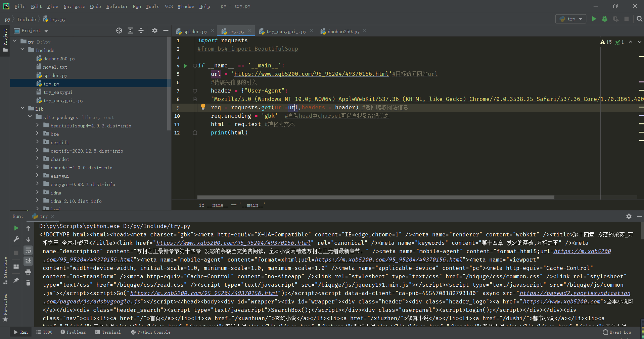Open the Terminal tool window

[108, 332]
